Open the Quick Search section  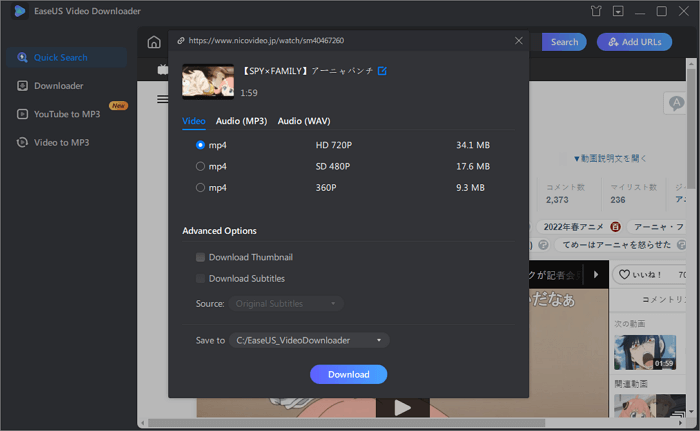click(x=67, y=58)
